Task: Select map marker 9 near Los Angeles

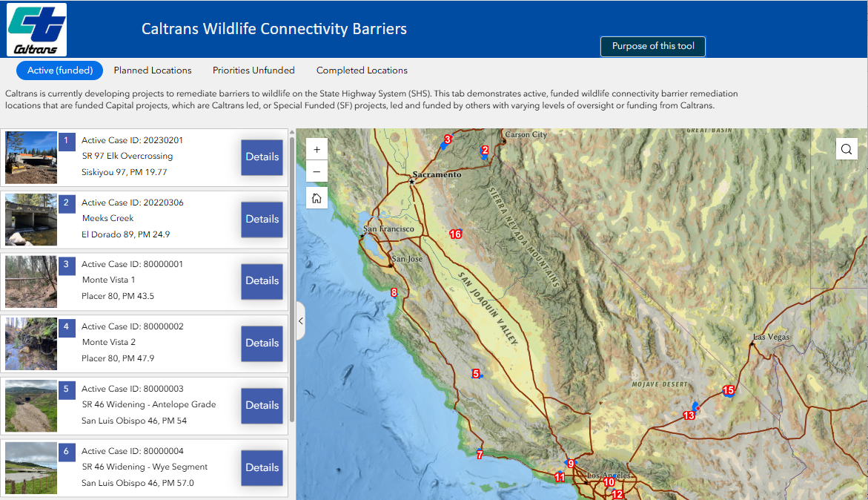Action: pyautogui.click(x=571, y=464)
